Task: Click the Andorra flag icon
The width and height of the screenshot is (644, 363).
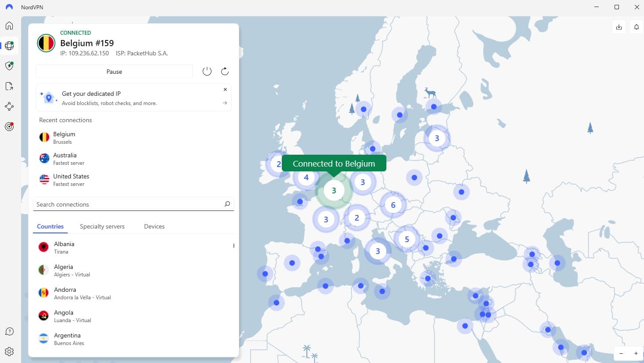Action: [44, 293]
